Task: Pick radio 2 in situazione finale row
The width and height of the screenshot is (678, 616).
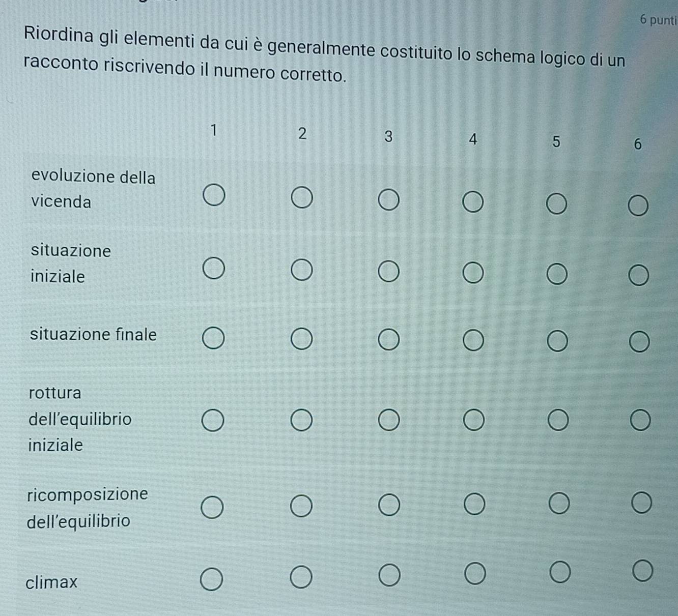Action: coord(301,339)
